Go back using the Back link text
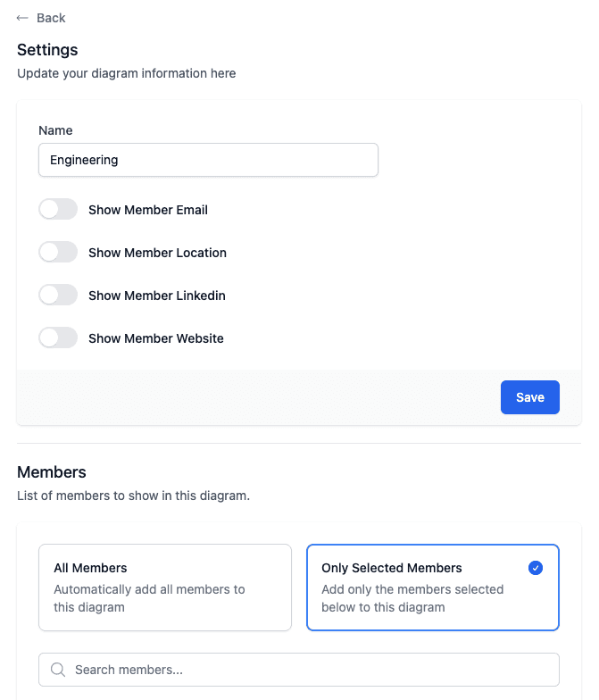 pos(51,18)
